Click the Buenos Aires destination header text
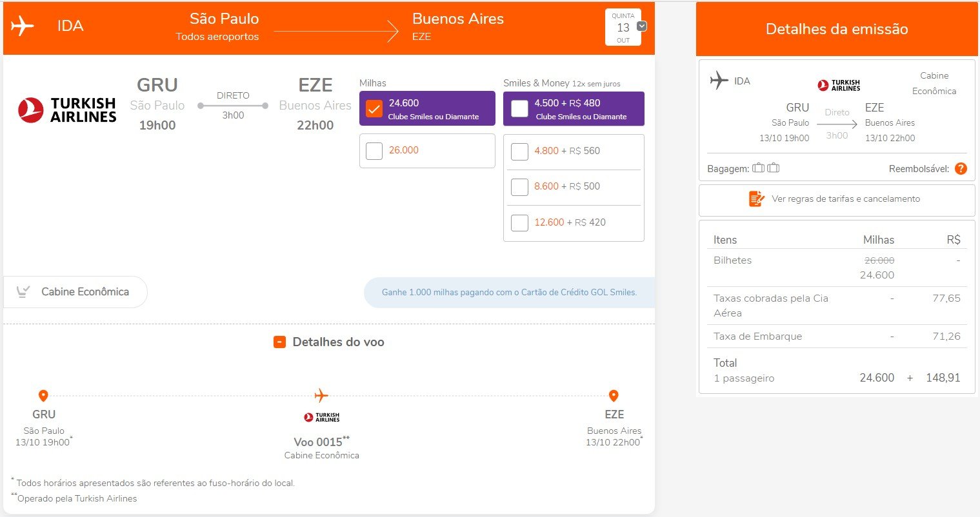Screen dimensions: 980x517 [x=458, y=19]
